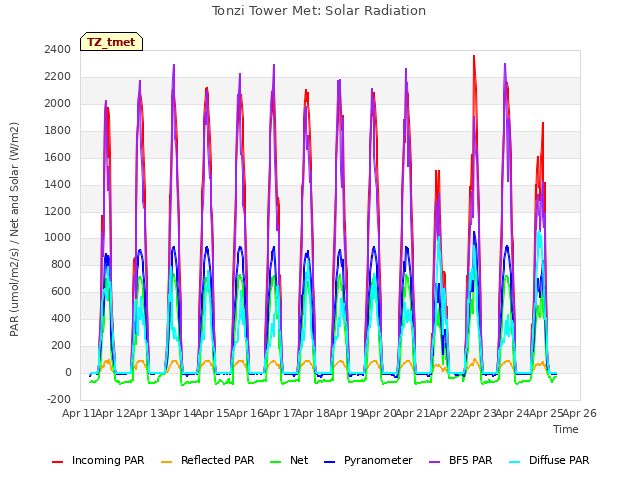
Task: Click the 2000 y-axis tick label
Action: point(58,104)
